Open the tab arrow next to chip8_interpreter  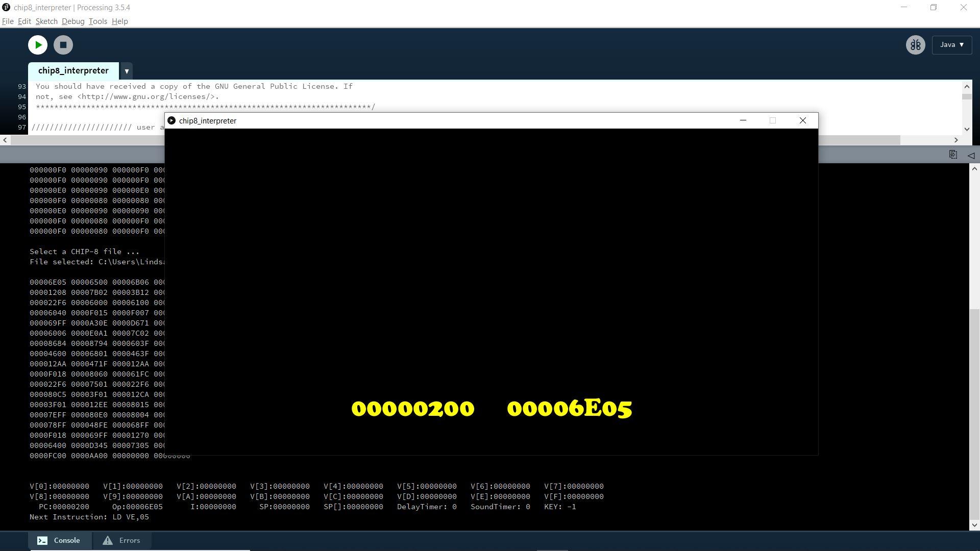coord(127,71)
